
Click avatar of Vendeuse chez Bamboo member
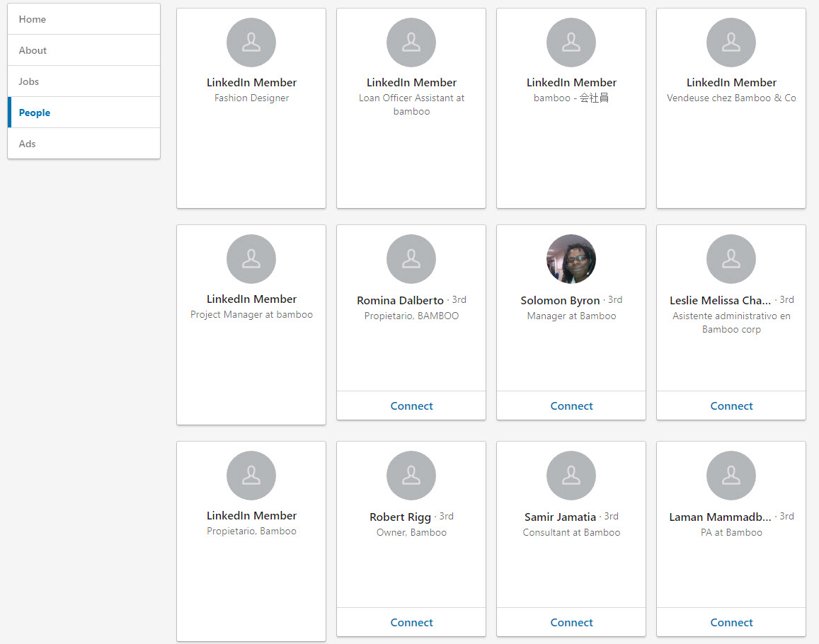[731, 42]
